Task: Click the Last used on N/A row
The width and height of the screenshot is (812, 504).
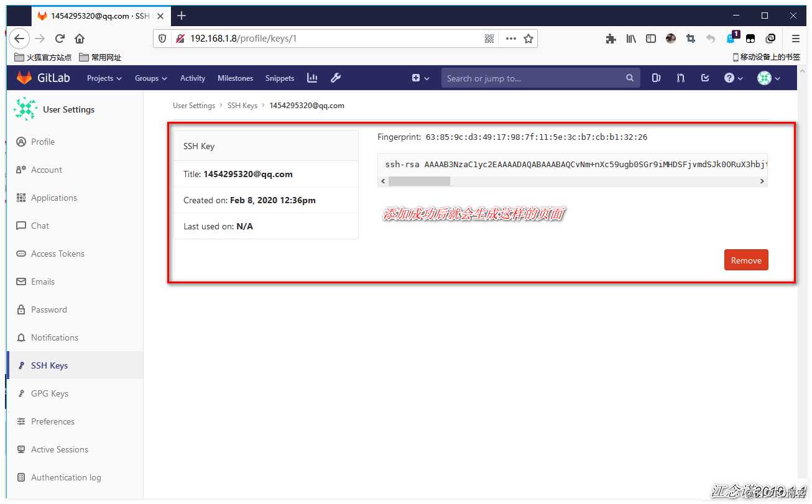Action: click(x=265, y=226)
